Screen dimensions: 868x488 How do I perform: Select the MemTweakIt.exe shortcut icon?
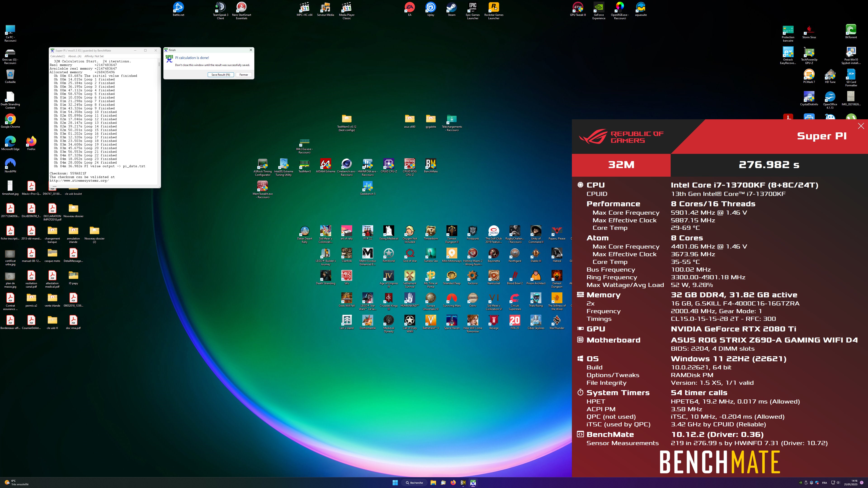point(262,190)
